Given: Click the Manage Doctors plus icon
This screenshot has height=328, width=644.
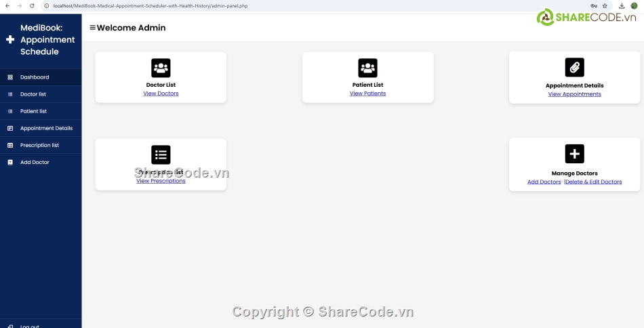Looking at the screenshot, I should coord(574,154).
